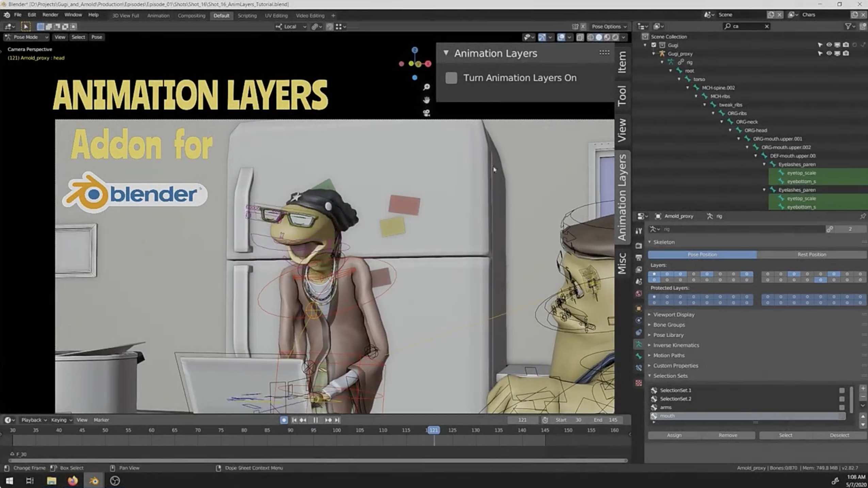Screen dimensions: 868x488
Task: Click the Rest Position button
Action: pos(811,255)
